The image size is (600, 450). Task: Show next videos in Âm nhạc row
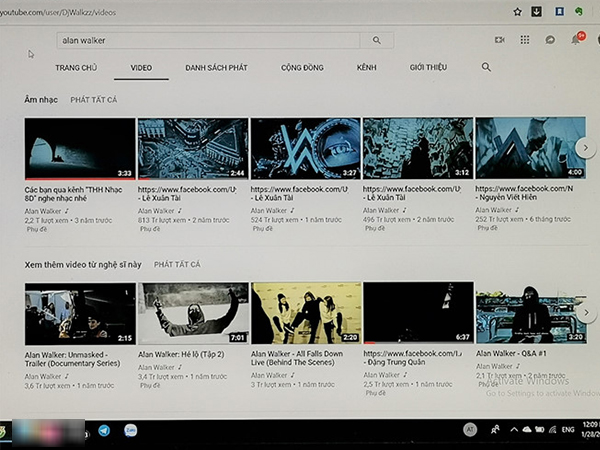(585, 147)
